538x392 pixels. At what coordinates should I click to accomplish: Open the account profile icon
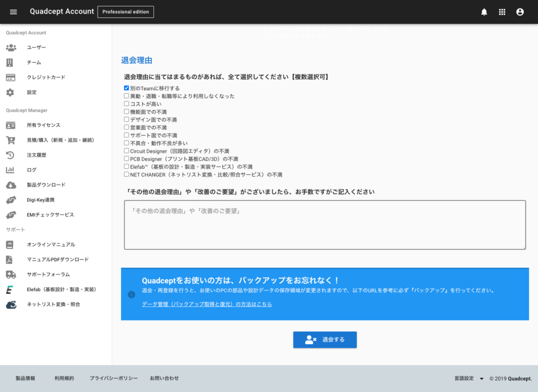coord(520,12)
